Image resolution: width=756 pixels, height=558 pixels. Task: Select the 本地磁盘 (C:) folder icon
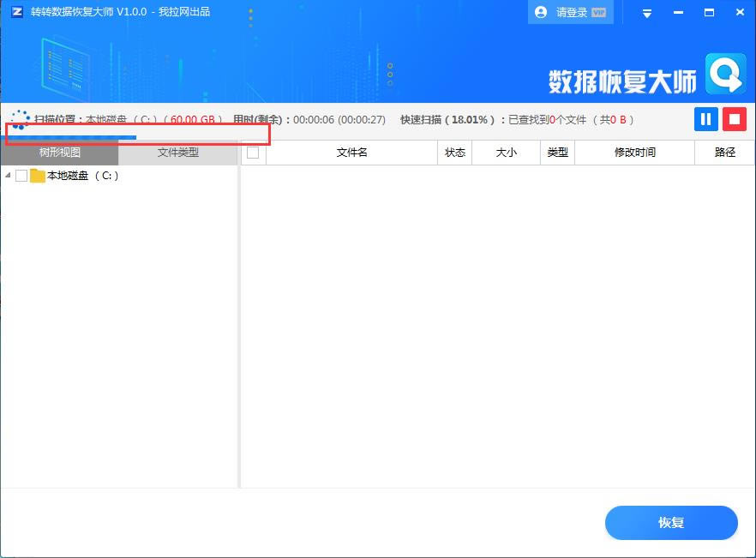coord(37,176)
